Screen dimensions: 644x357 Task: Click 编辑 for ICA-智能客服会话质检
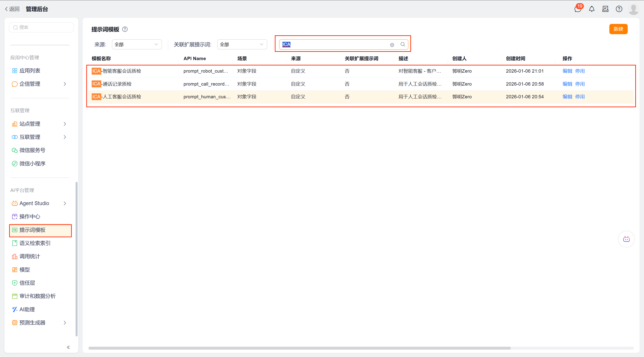[567, 71]
